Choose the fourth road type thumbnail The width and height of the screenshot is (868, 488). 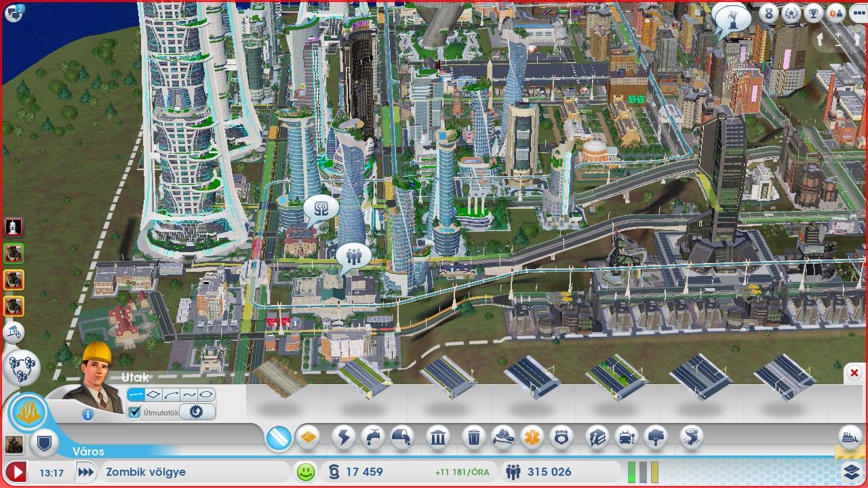532,377
